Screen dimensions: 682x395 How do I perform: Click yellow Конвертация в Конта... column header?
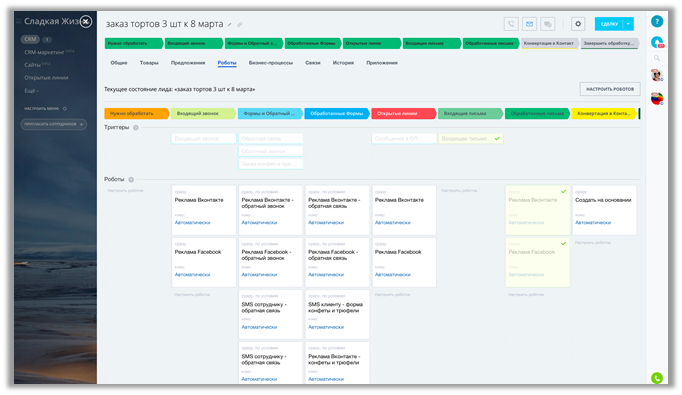tap(604, 114)
